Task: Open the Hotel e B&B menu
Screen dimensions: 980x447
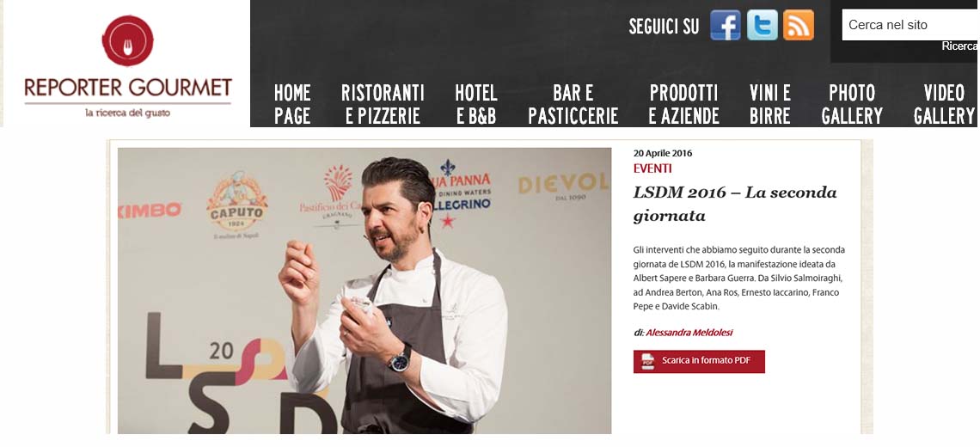Action: point(475,104)
